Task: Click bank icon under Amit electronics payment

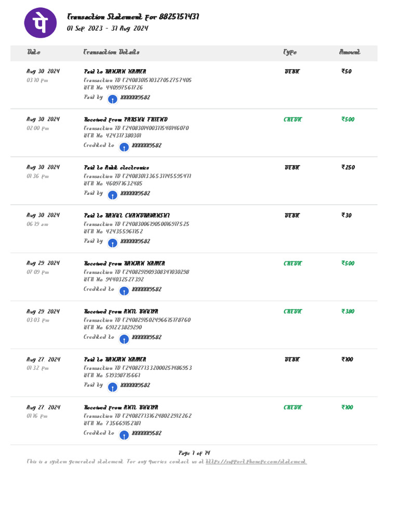Action: pos(112,194)
